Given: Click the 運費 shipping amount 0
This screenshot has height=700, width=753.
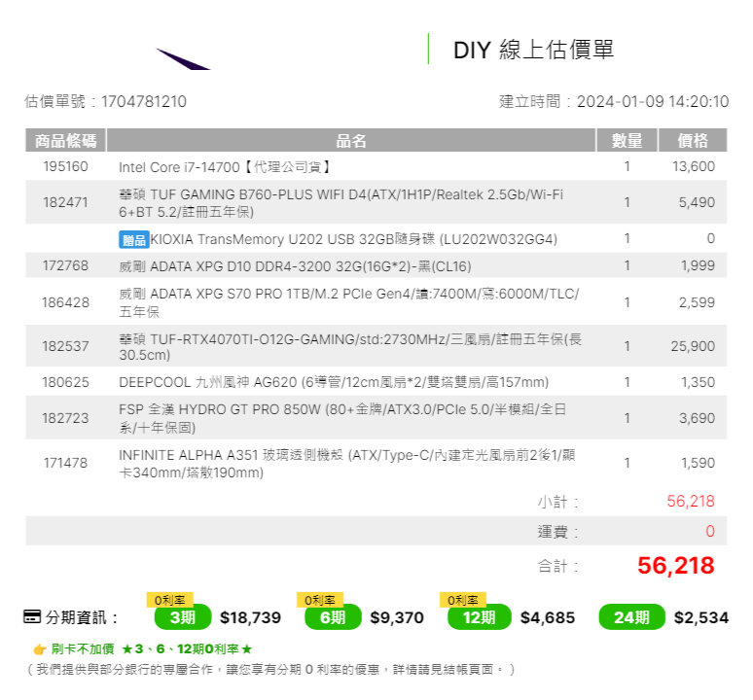Looking at the screenshot, I should pos(710,532).
